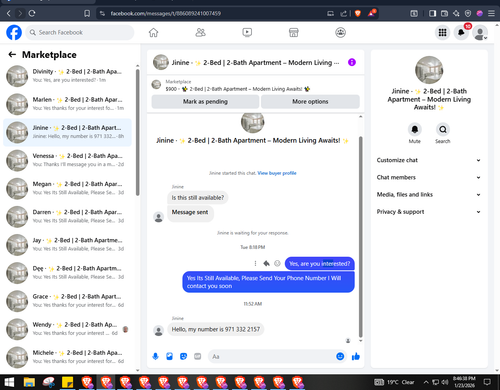500x390 pixels.
Task: Reply to 'Yes, are you interested?' message
Action: (266, 263)
